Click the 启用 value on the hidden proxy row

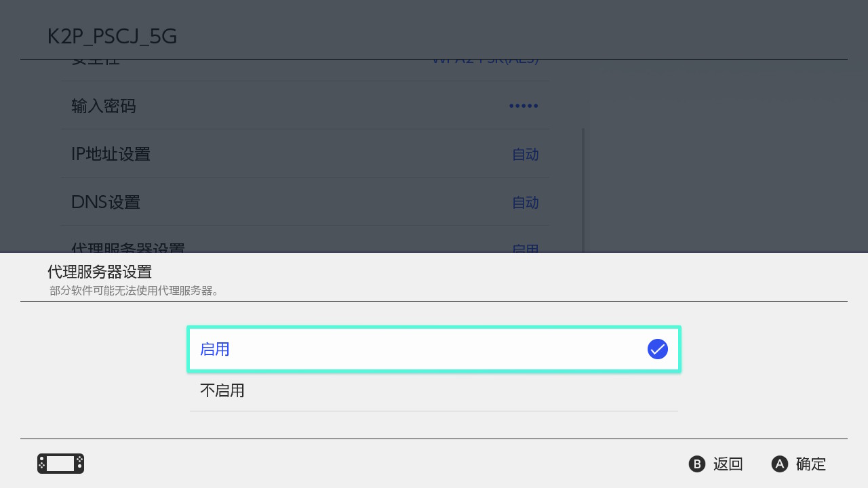526,249
